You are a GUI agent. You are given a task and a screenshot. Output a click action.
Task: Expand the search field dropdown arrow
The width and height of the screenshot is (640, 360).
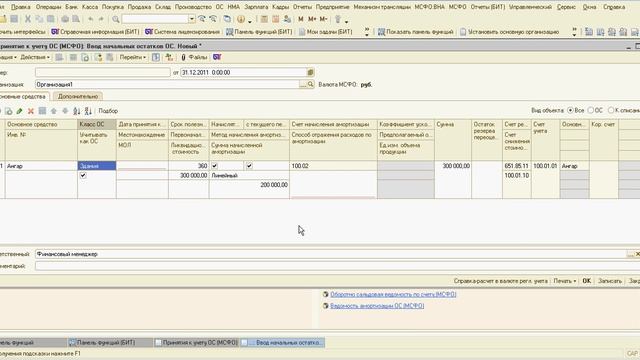(191, 19)
